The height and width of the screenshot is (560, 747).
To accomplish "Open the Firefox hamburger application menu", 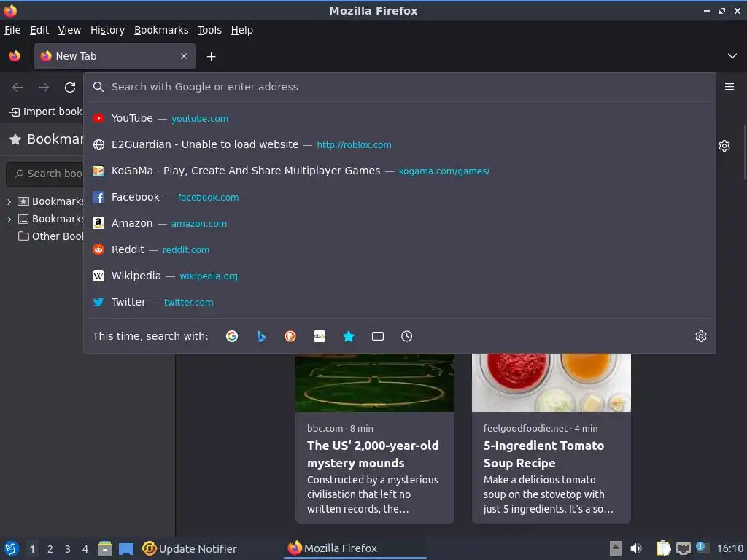I will (x=729, y=87).
